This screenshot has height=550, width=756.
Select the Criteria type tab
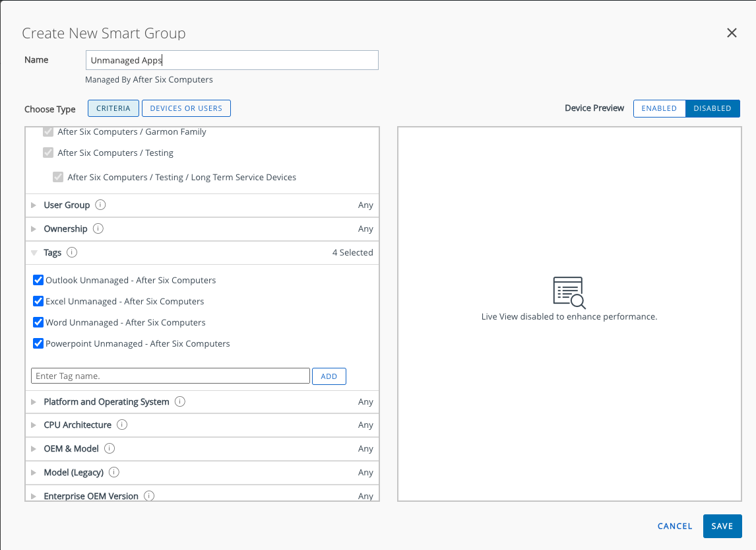coord(113,108)
